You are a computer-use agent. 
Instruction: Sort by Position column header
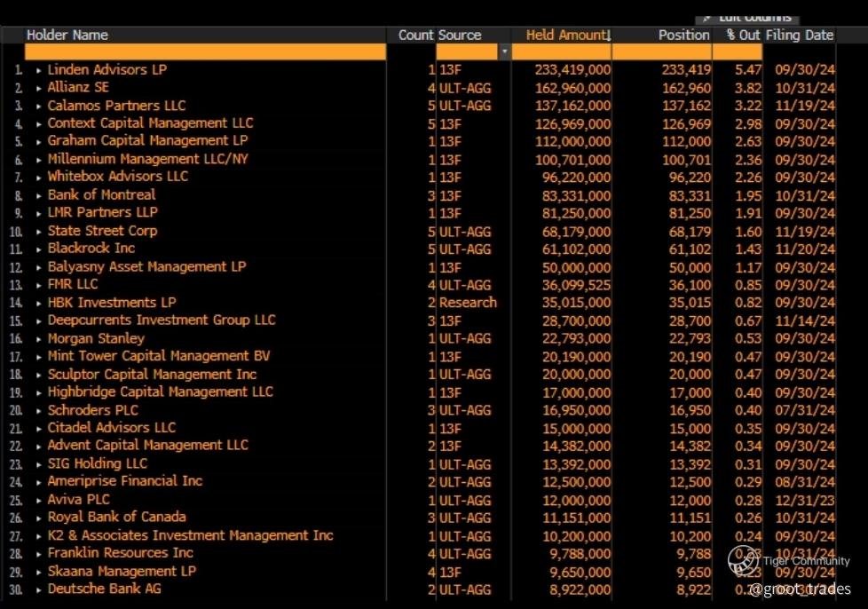tap(683, 35)
